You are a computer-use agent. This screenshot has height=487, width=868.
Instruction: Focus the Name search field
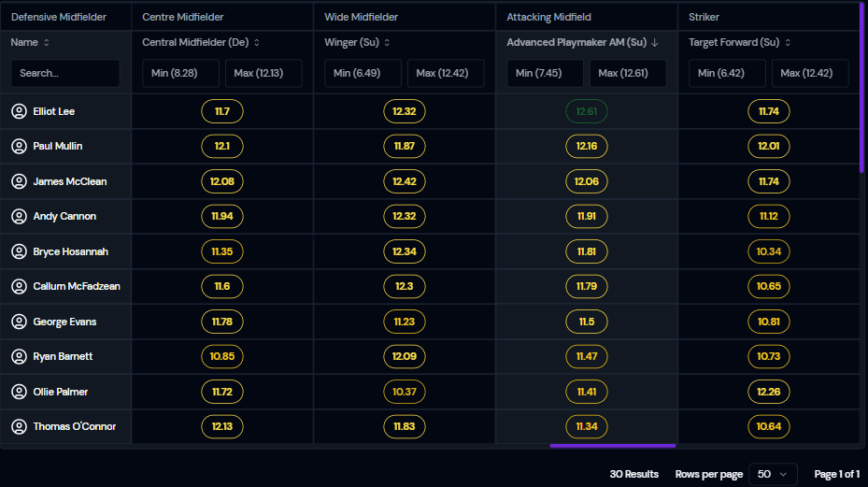pos(65,73)
